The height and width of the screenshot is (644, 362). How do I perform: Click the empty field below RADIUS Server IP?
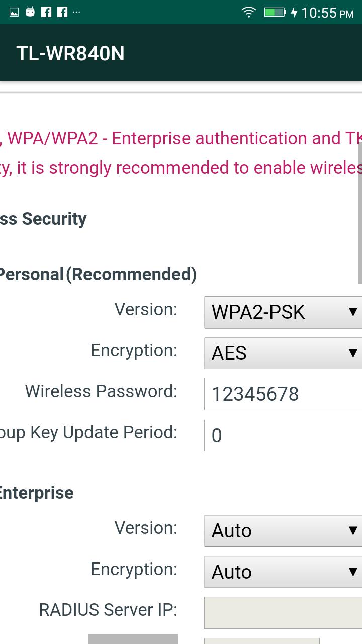(261, 641)
